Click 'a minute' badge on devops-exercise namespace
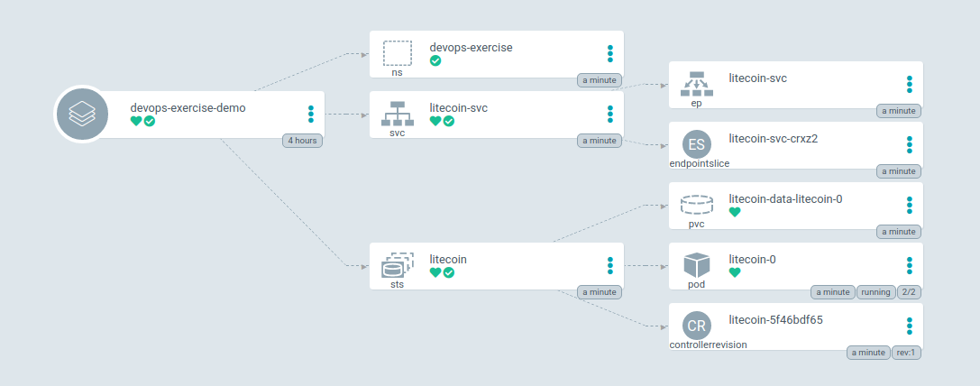Screen dimensions: 980x386 coord(600,80)
